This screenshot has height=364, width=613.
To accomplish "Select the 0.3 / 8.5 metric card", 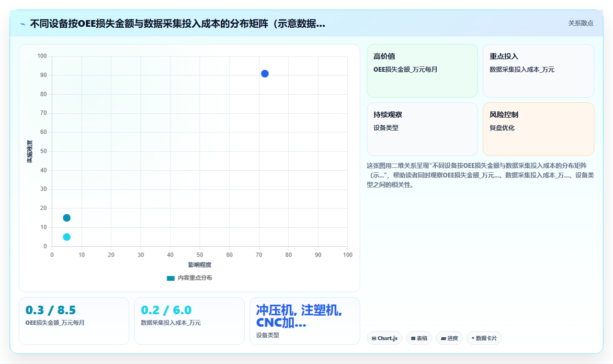I will tap(74, 321).
